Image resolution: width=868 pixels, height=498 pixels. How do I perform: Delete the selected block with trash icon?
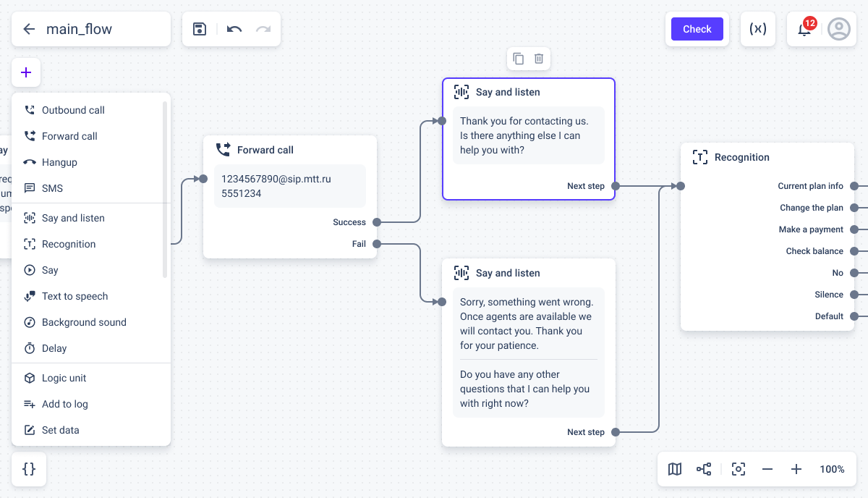coord(539,59)
